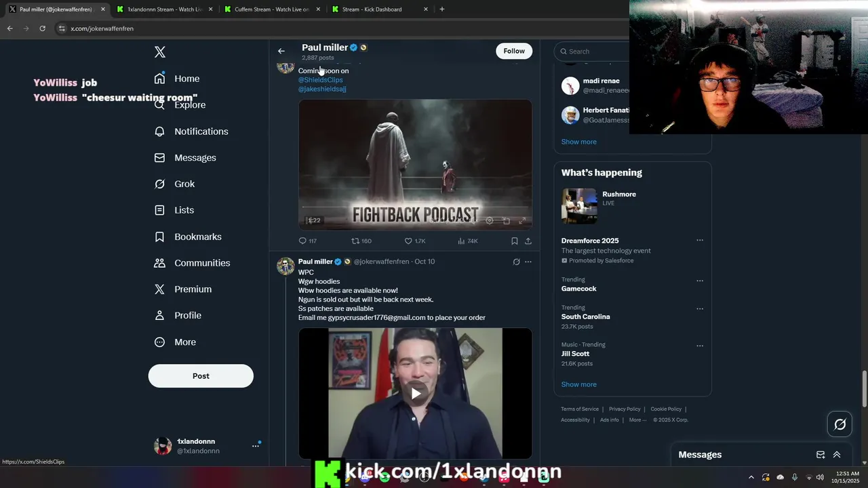Viewport: 868px width, 488px height.
Task: Click the back arrow beside Paul miller
Action: tap(281, 51)
